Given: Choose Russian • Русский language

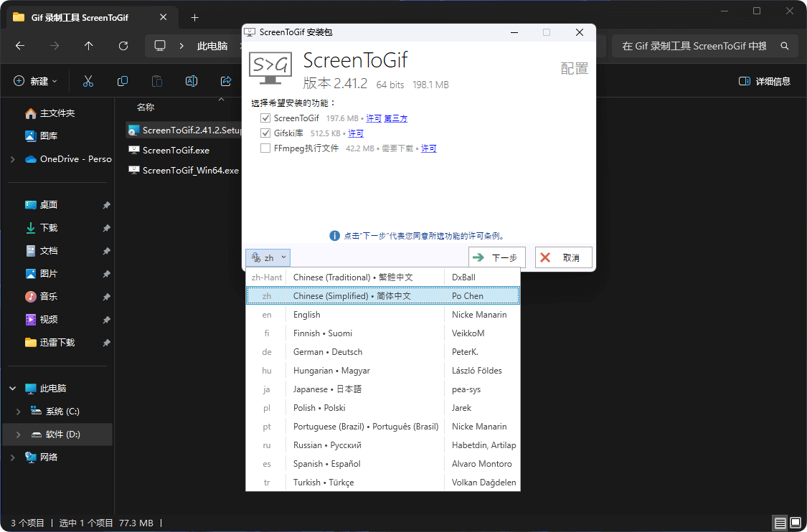Looking at the screenshot, I should [383, 445].
